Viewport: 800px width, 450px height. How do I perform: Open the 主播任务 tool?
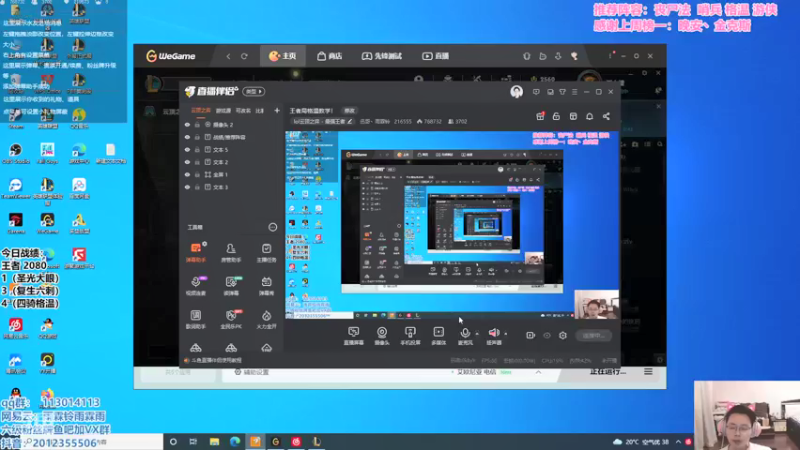(x=266, y=253)
